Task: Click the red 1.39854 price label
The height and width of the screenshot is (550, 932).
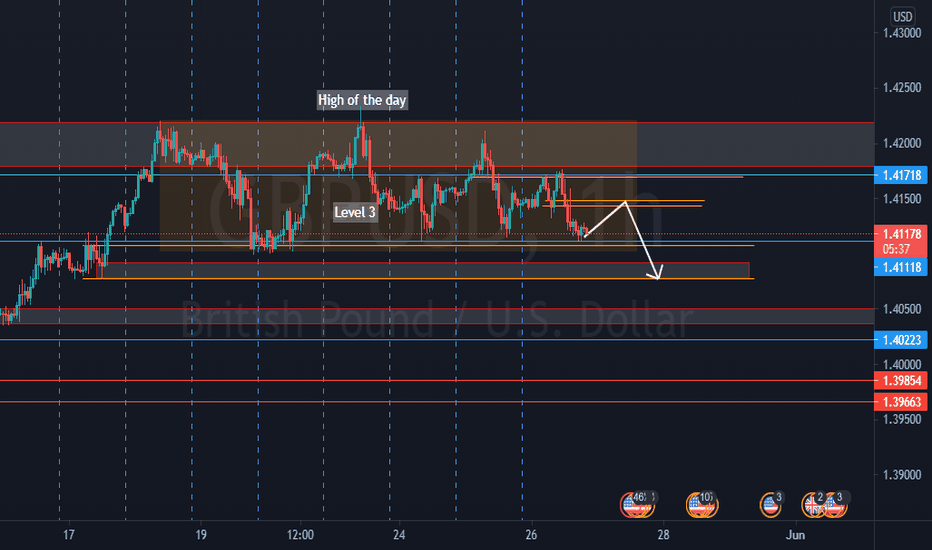Action: point(901,381)
